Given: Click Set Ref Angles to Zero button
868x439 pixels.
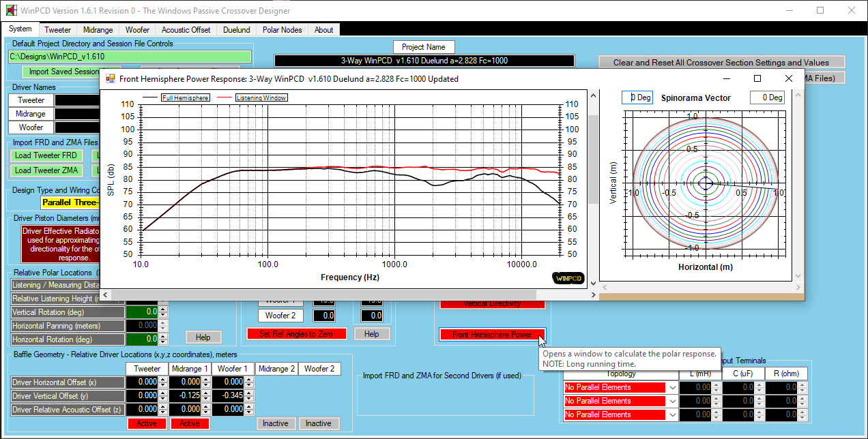Looking at the screenshot, I should click(x=297, y=334).
